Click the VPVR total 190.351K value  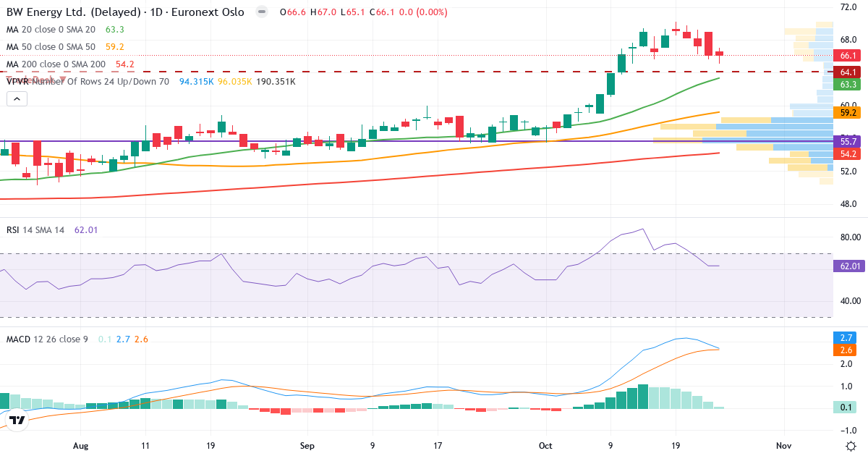coord(276,81)
